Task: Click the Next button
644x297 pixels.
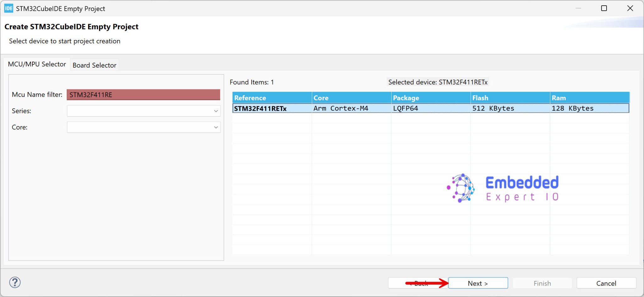Action: point(477,283)
